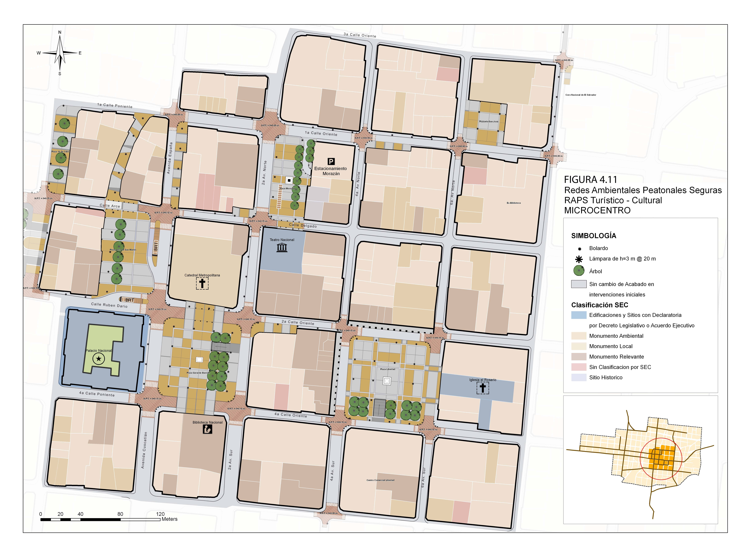Click the Teatro Nacional text label
Viewport: 747px width, 560px height.
[282, 240]
